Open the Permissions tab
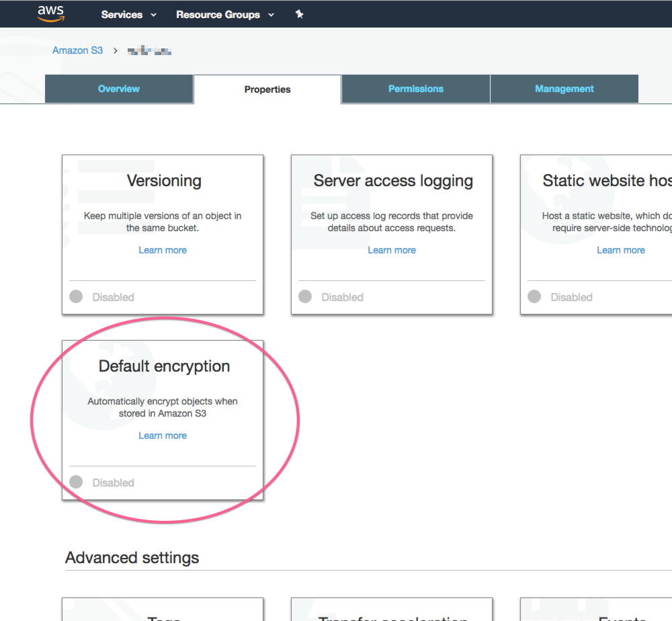672x621 pixels. pos(416,89)
